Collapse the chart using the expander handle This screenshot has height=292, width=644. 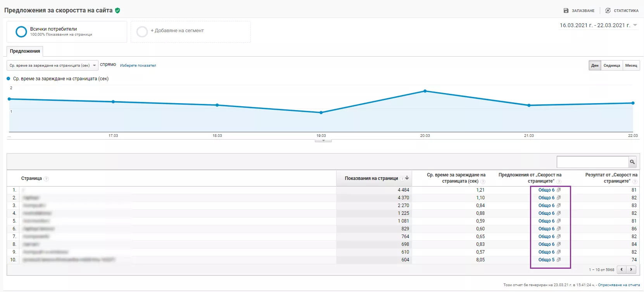click(x=323, y=140)
